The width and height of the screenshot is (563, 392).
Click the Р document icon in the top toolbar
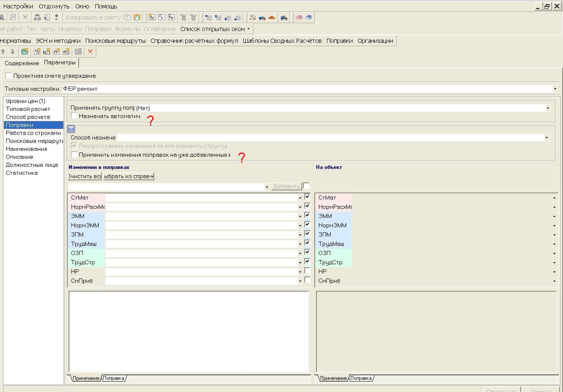click(161, 17)
